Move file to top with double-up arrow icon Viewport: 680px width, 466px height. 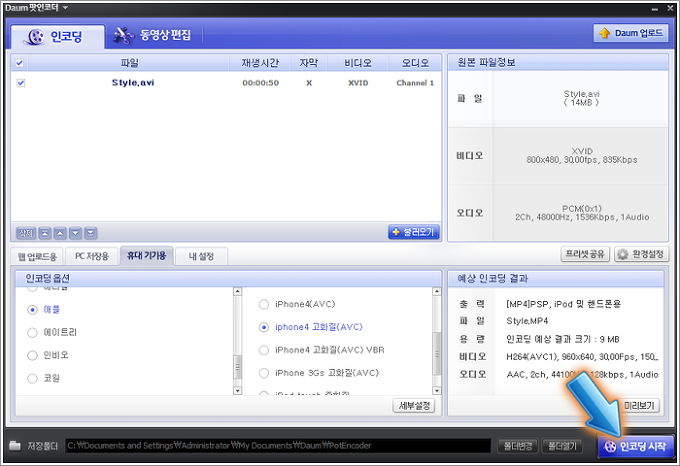click(x=45, y=233)
